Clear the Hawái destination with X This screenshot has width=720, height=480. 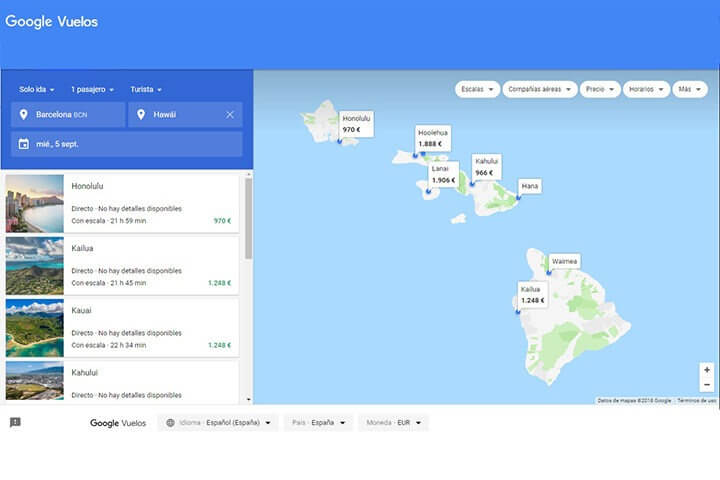230,114
